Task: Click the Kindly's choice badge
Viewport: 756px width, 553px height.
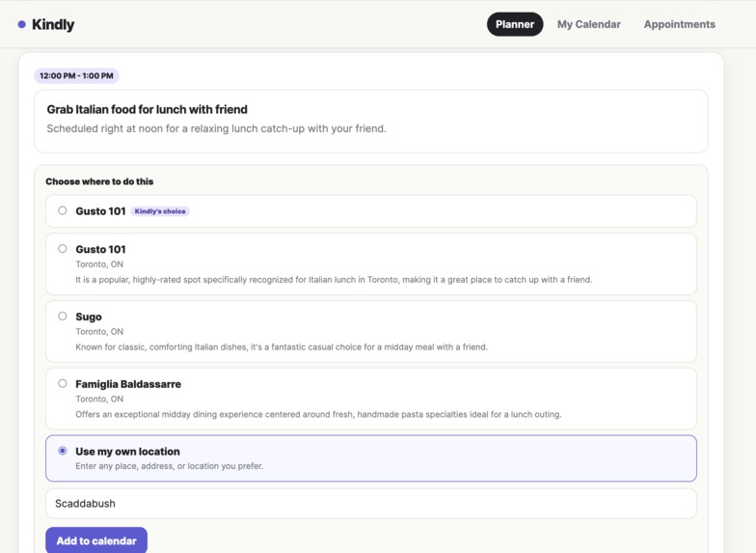Action: coord(160,211)
